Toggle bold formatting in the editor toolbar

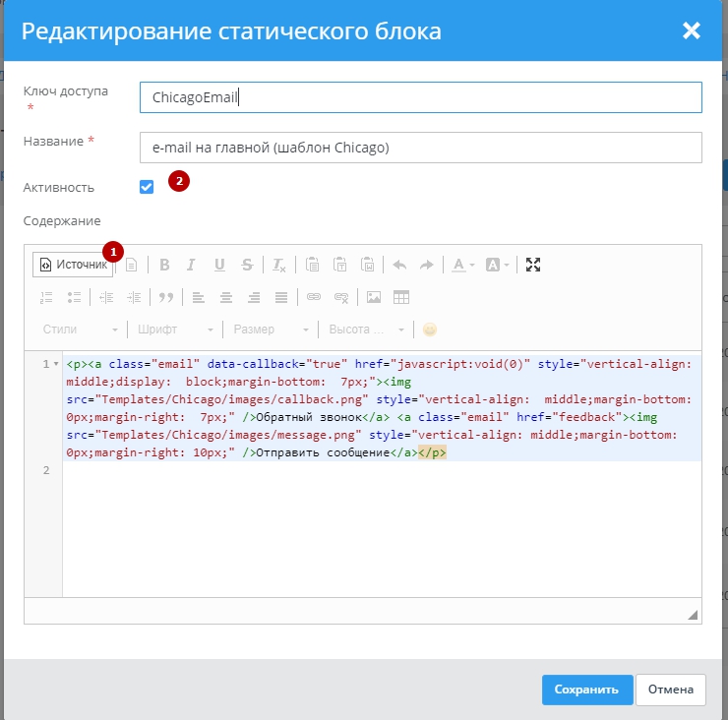164,265
